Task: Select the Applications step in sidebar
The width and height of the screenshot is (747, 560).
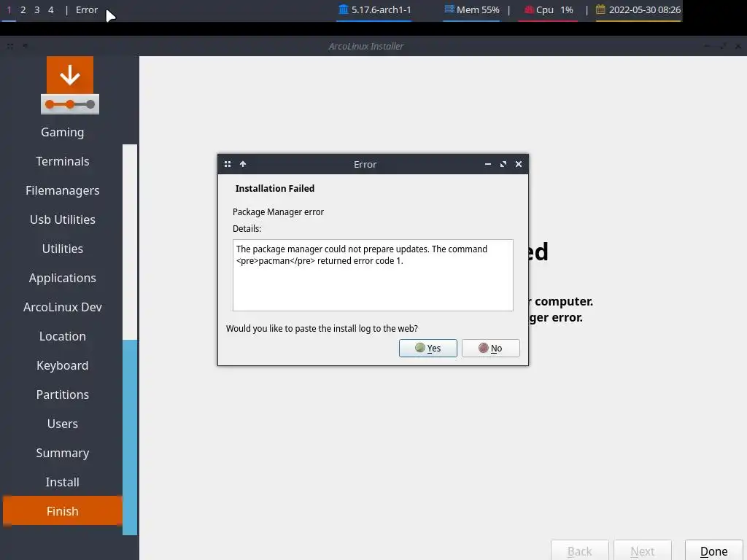Action: click(63, 278)
